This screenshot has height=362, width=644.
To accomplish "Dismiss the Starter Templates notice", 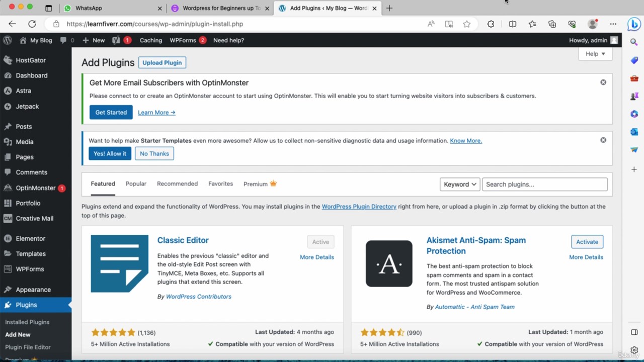I will [603, 140].
